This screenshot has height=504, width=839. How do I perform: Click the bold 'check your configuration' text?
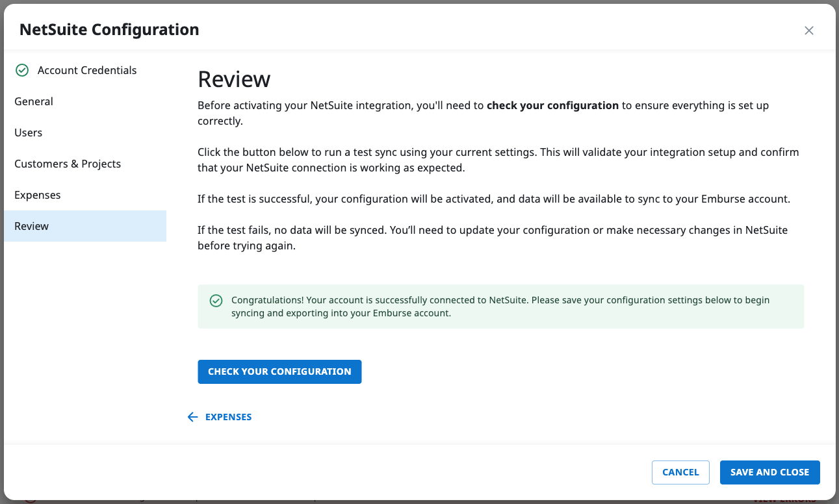point(552,105)
